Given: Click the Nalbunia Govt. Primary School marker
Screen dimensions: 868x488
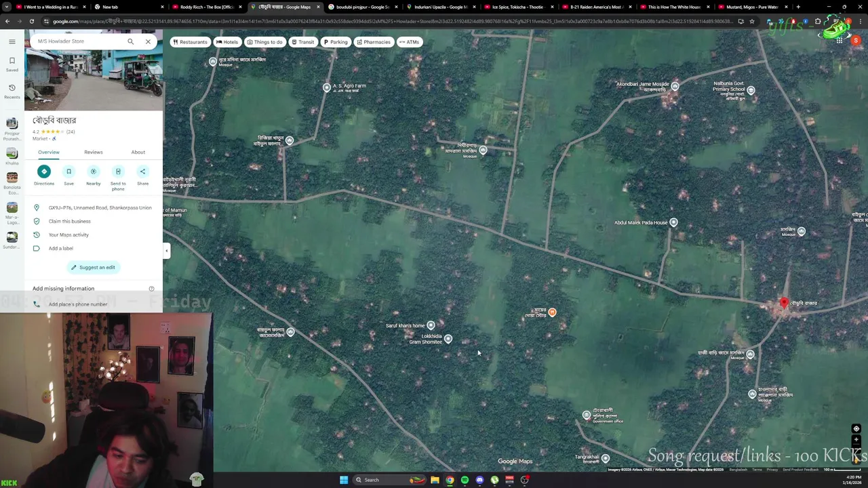Looking at the screenshot, I should pyautogui.click(x=750, y=90).
